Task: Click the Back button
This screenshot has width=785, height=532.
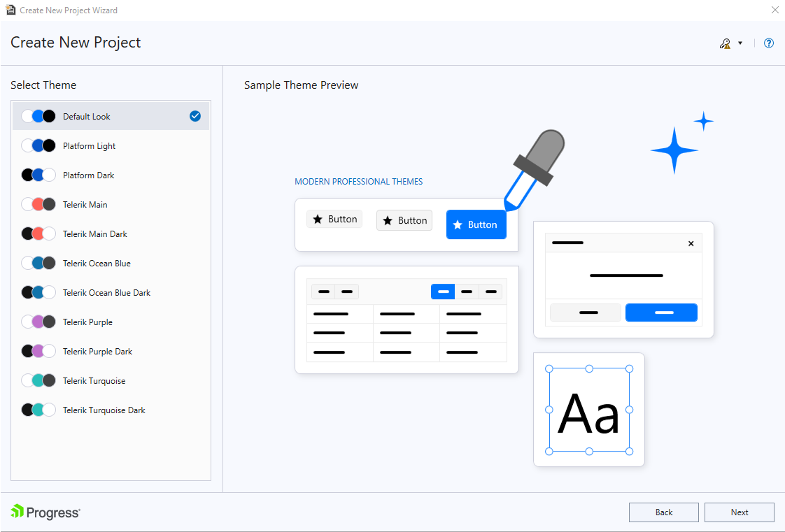Action: pos(663,512)
